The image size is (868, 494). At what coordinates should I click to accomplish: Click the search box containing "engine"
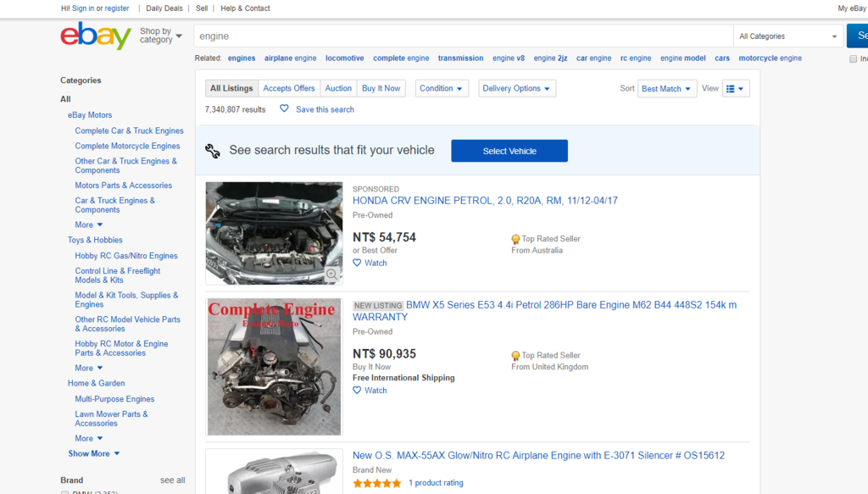pos(463,36)
